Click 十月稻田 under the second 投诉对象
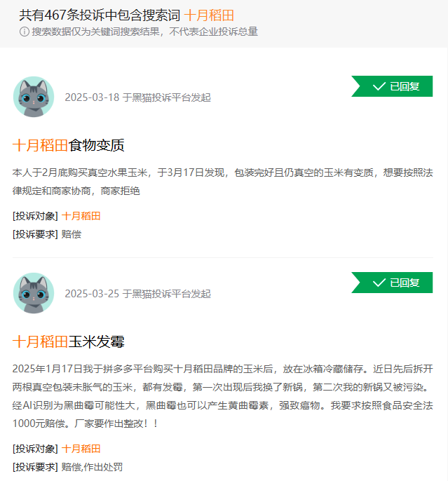Image resolution: width=448 pixels, height=481 pixels. 81,449
